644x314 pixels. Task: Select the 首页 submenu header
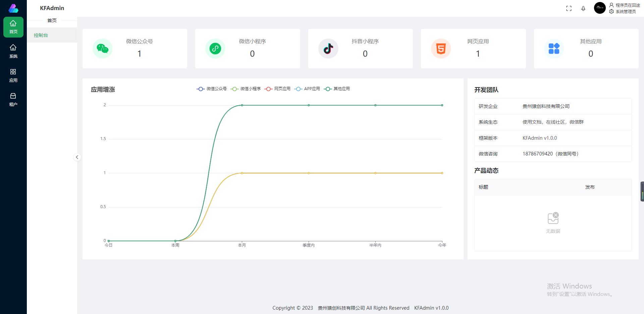point(52,20)
